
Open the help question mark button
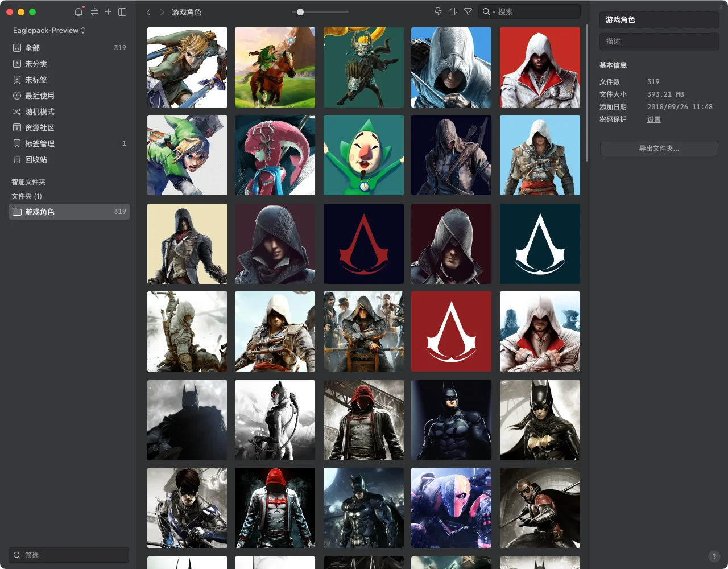point(714,556)
